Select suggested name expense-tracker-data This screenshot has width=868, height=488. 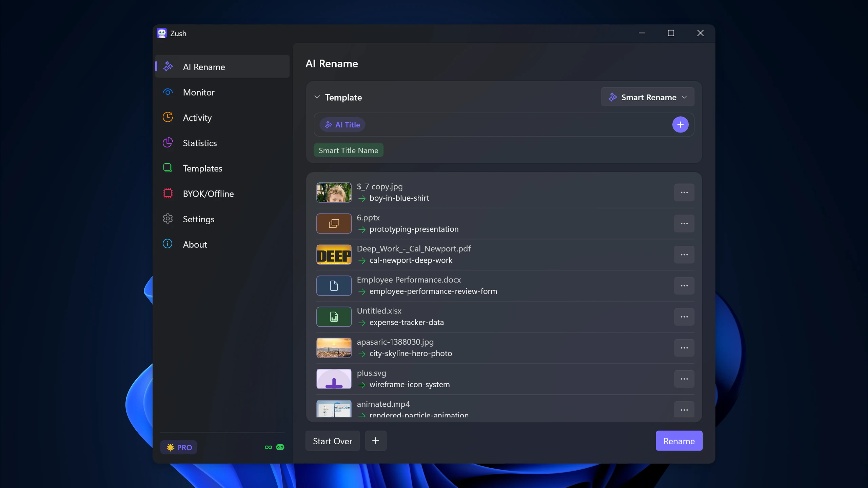pos(407,322)
